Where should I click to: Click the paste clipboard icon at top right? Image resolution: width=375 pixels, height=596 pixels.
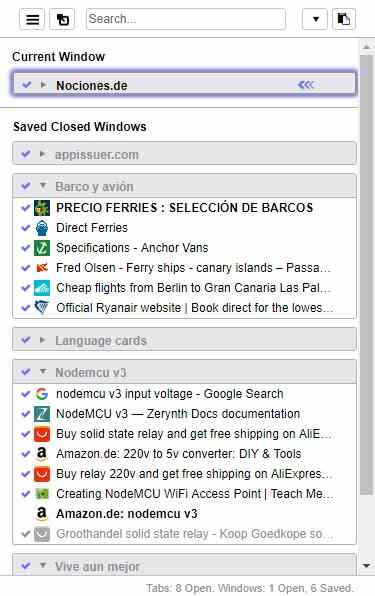344,19
